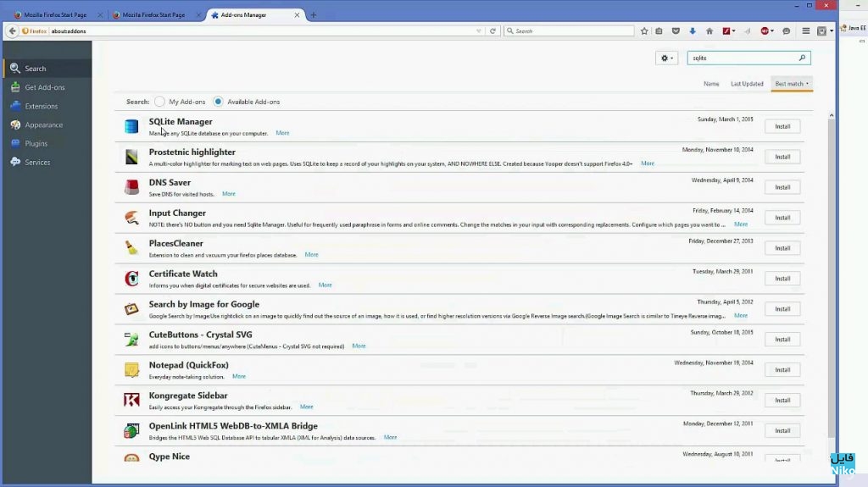This screenshot has width=868, height=487.
Task: Click the Input Changer add-on icon
Action: 131,218
